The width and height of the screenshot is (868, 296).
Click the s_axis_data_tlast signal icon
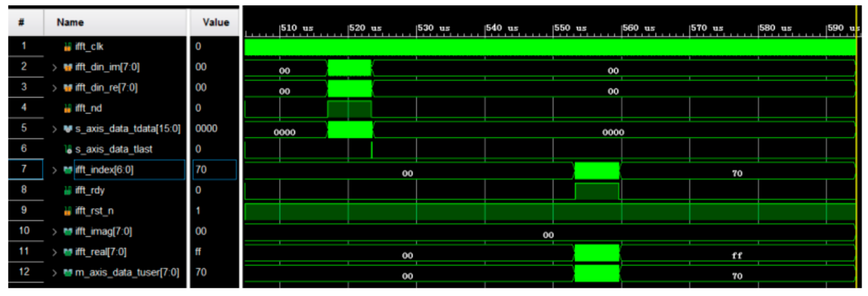tap(68, 149)
